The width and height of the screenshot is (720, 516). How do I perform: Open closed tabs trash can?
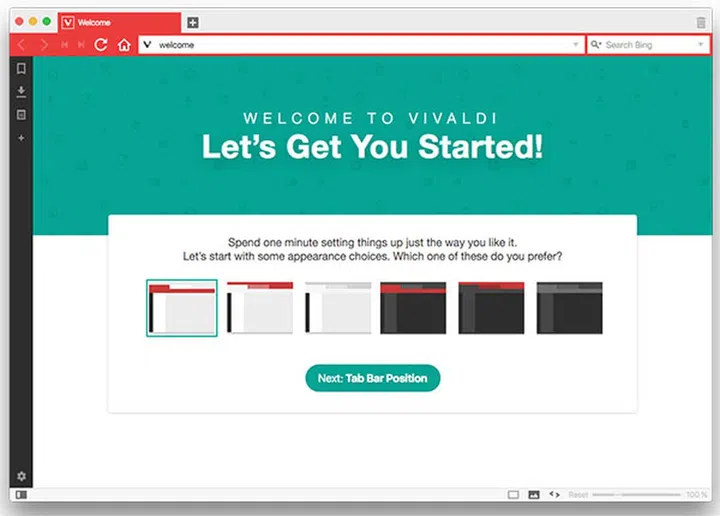[701, 22]
